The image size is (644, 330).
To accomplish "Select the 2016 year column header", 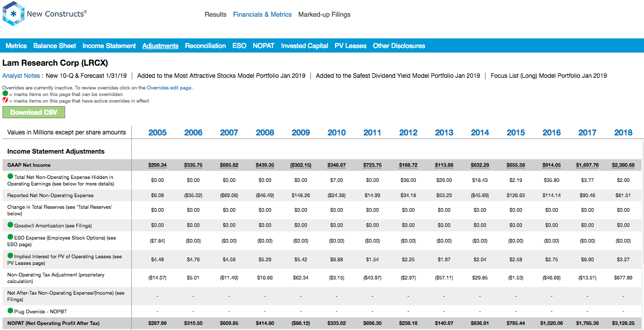I will 552,132.
